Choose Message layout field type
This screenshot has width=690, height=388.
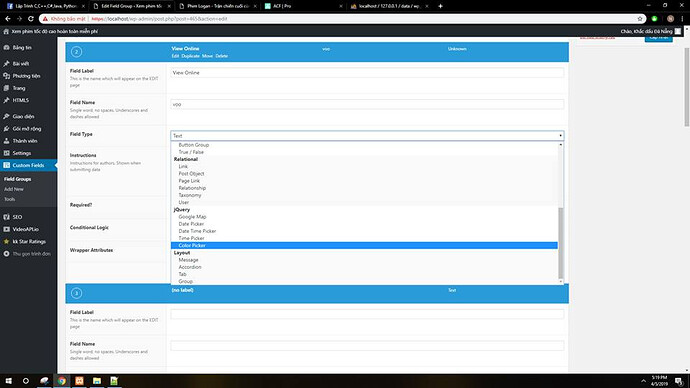point(188,260)
